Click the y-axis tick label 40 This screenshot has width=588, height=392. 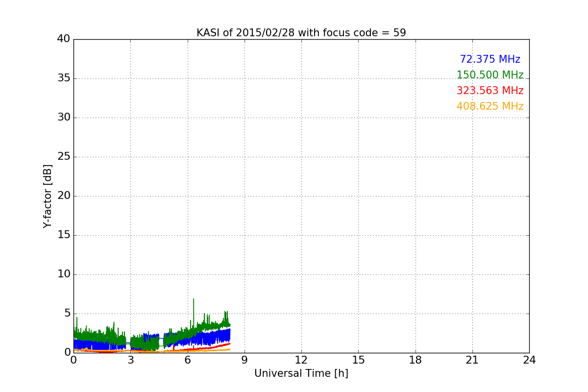tap(64, 39)
